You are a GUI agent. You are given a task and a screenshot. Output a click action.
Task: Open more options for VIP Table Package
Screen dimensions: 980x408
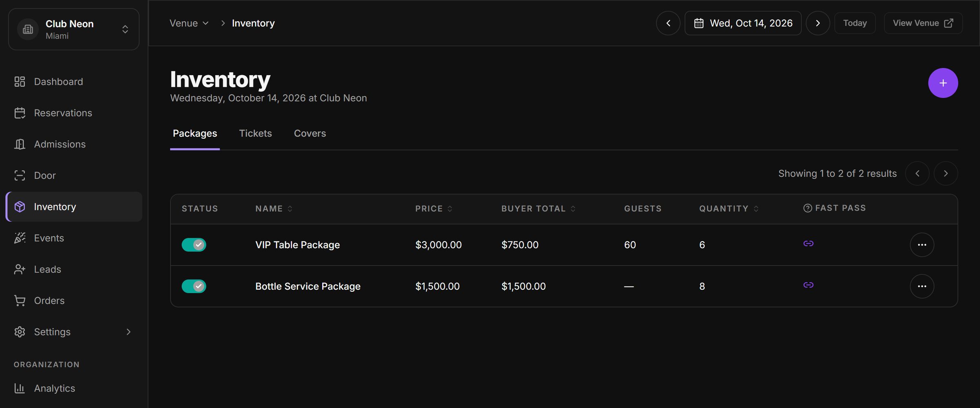pyautogui.click(x=922, y=245)
